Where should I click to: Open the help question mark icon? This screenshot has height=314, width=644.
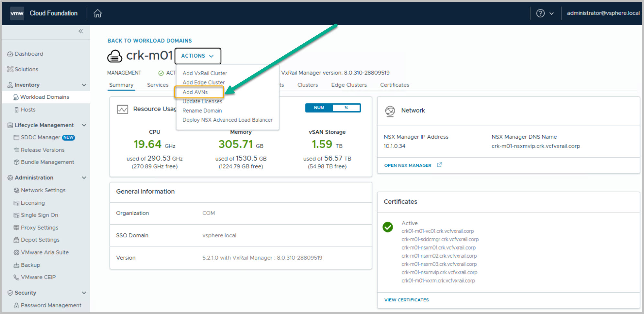(540, 13)
